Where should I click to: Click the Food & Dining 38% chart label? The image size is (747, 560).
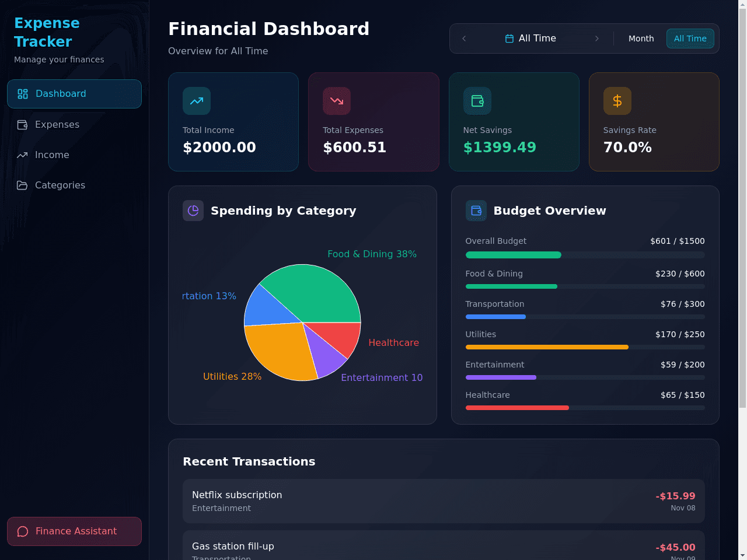[372, 254]
